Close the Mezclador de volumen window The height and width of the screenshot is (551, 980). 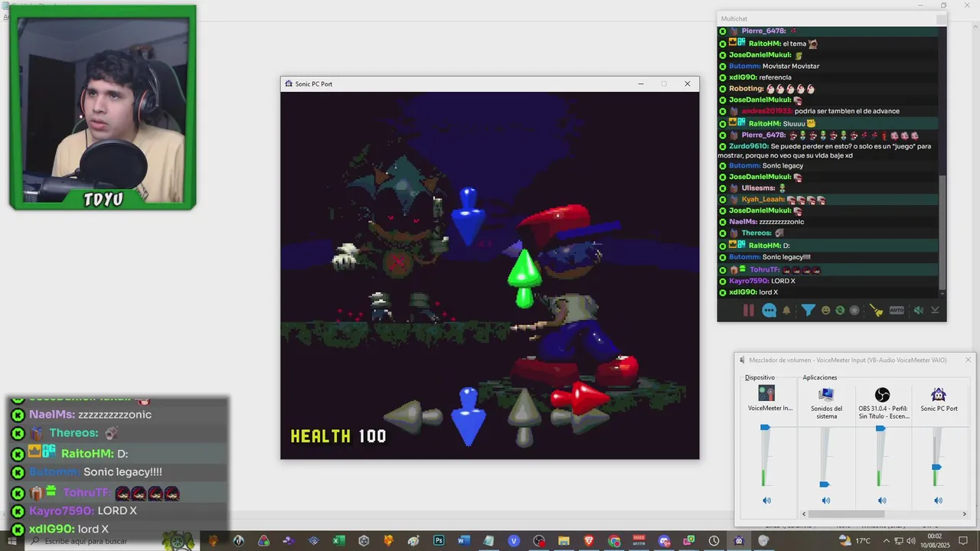pos(968,360)
